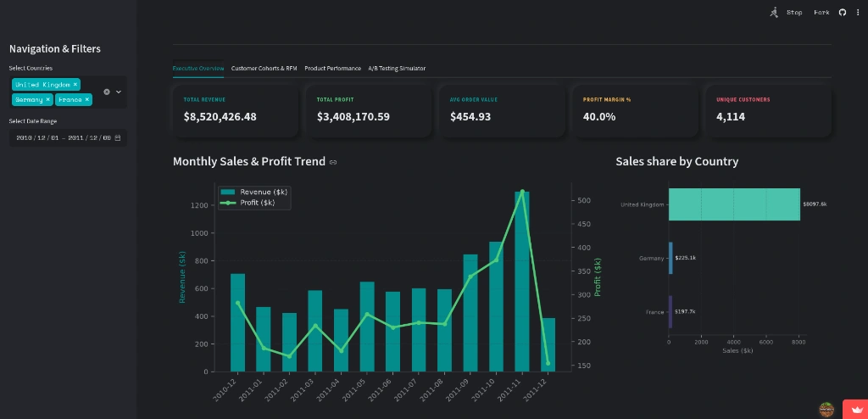Screen dimensions: 868x419
Task: Click the Profit ($k) legend line marker
Action: point(228,203)
